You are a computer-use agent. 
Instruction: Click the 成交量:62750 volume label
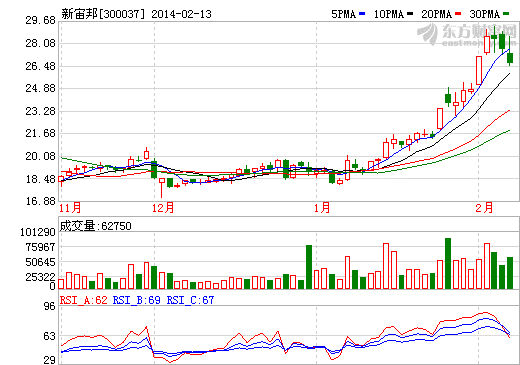tap(96, 226)
